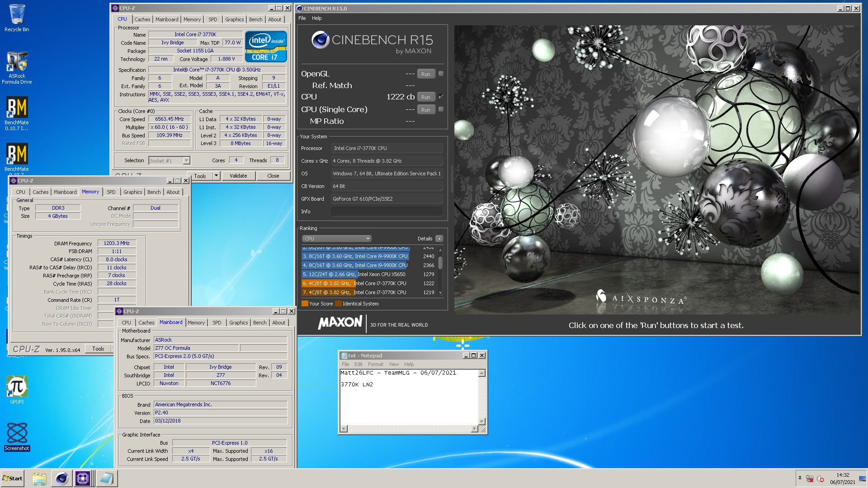Open the Recycle Bin desktop icon
Screen dimensions: 868x488
(x=17, y=18)
